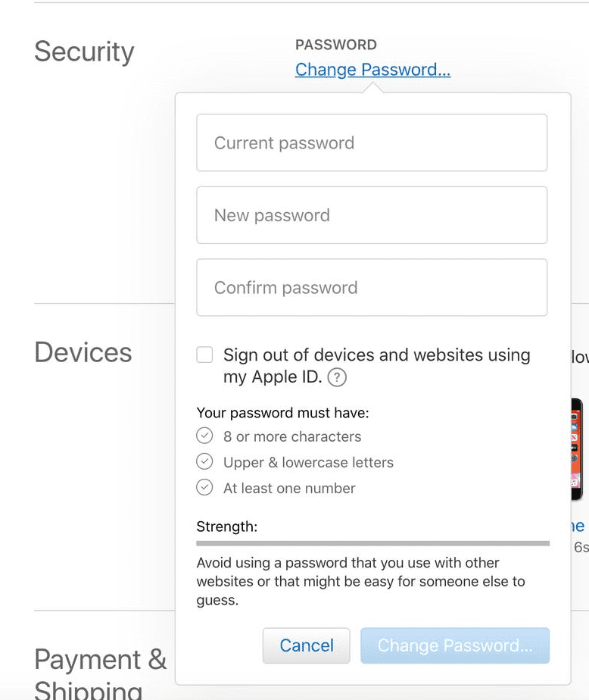Click the checkmark circle for 8 or more characters
Image resolution: width=589 pixels, height=700 pixels.
204,436
